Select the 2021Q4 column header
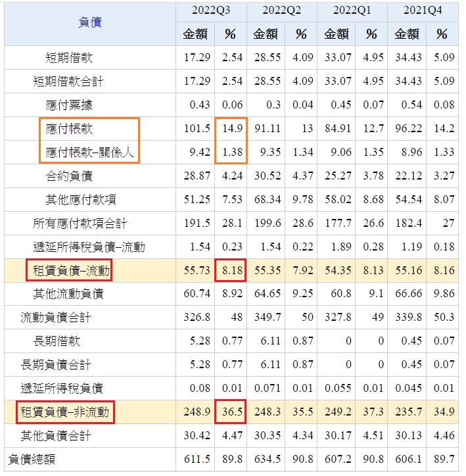The height and width of the screenshot is (476, 466). coord(423,11)
